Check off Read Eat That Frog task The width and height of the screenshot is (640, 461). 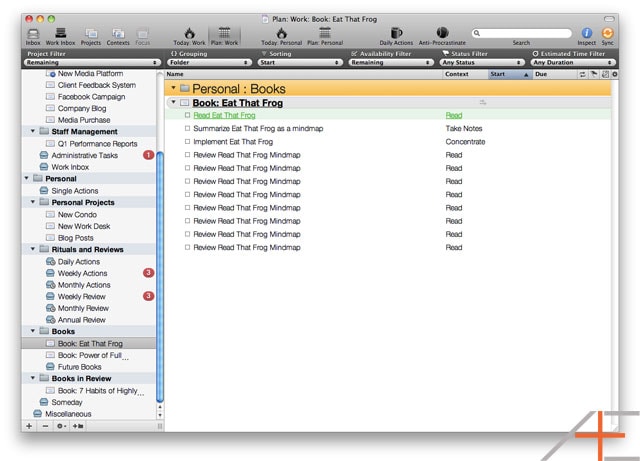pos(187,115)
